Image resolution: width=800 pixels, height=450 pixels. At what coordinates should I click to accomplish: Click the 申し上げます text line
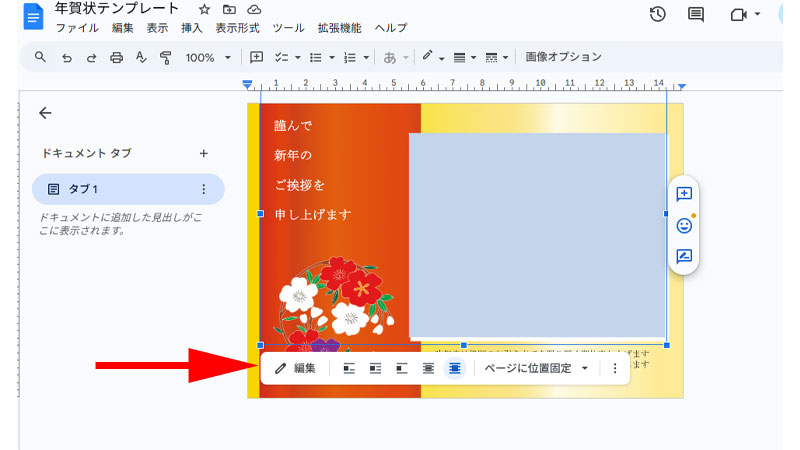click(x=313, y=215)
